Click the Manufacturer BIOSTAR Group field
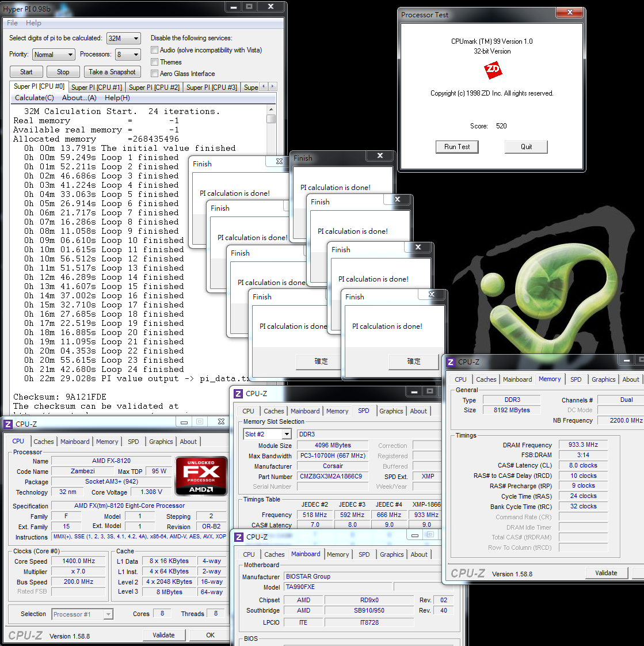644x646 pixels. [363, 576]
